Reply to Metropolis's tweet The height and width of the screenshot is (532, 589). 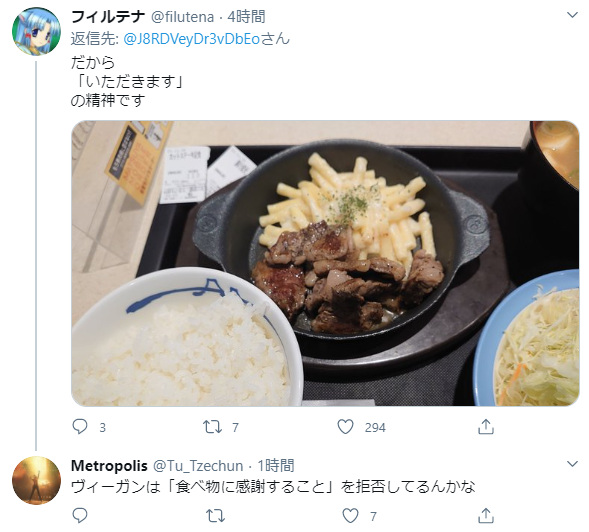pos(80,515)
